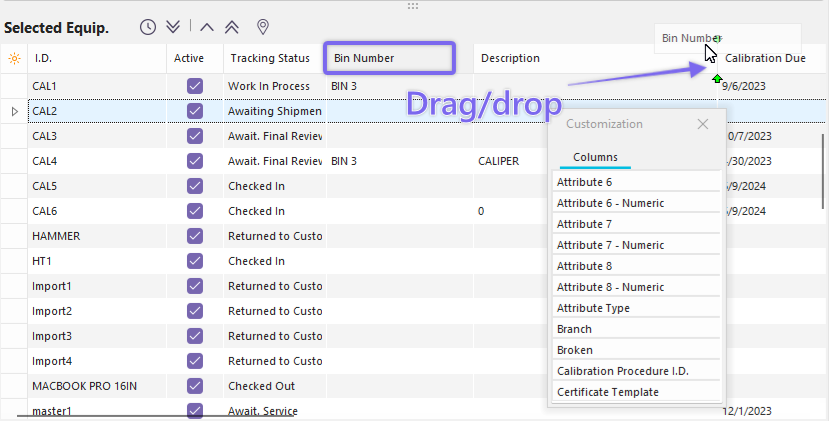Click the clock history icon
The height and width of the screenshot is (421, 829).
click(x=148, y=27)
